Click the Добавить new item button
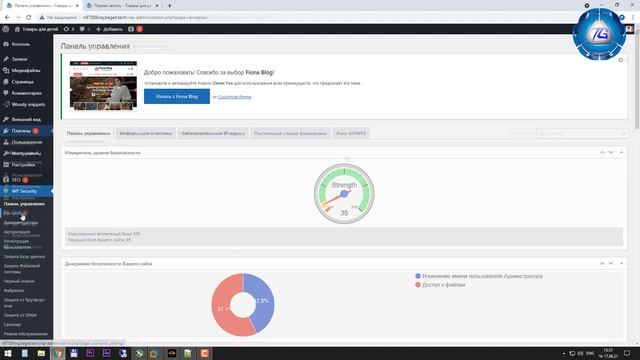 click(109, 29)
